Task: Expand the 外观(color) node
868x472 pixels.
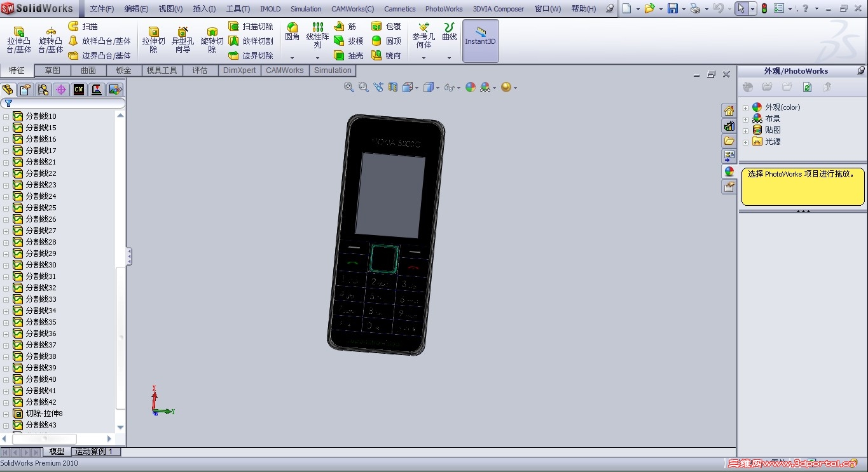Action: [746, 108]
